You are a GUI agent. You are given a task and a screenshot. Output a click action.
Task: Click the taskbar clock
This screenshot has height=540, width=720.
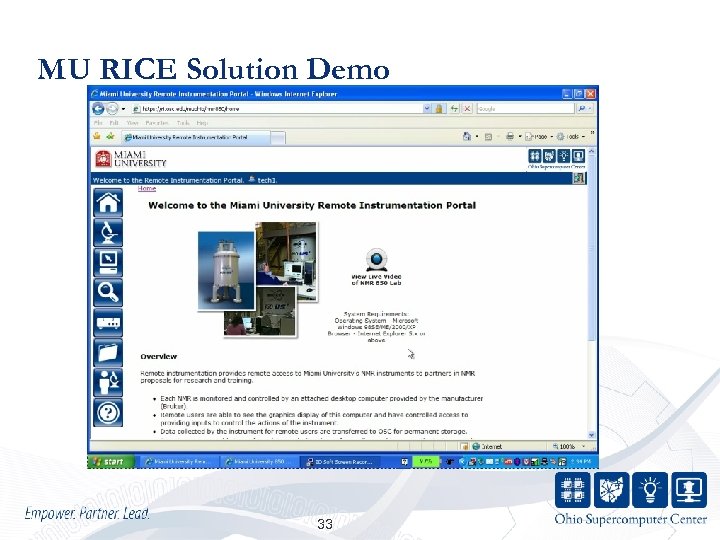580,461
